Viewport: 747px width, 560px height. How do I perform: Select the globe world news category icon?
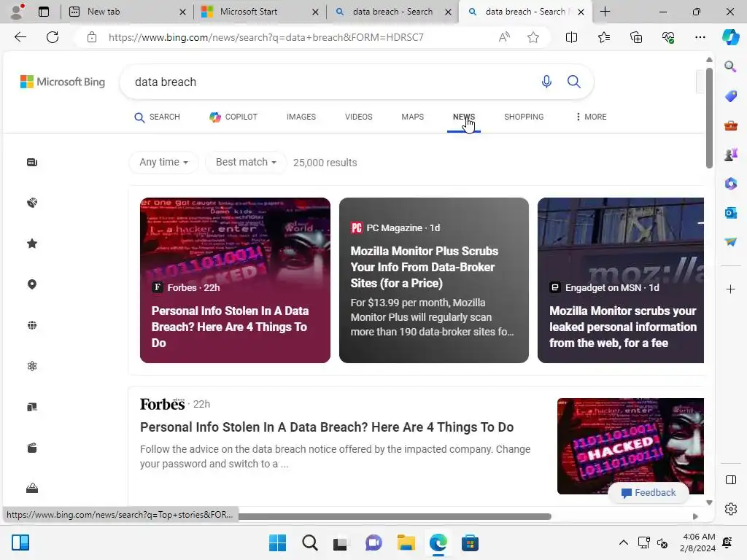(32, 325)
